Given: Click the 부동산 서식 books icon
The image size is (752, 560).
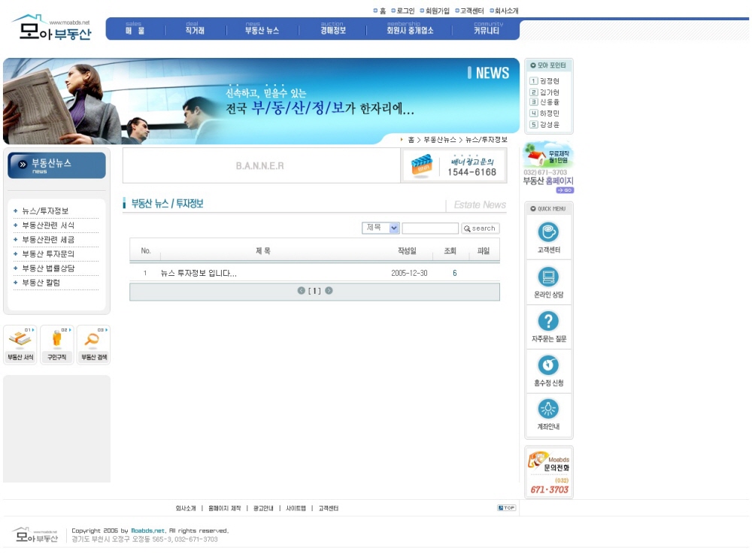Looking at the screenshot, I should [x=20, y=340].
